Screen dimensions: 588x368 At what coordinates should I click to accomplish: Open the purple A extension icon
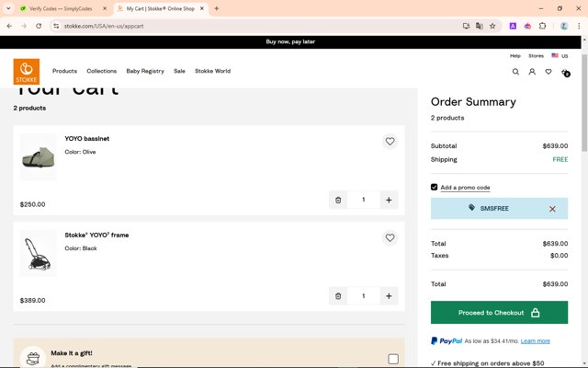(513, 26)
